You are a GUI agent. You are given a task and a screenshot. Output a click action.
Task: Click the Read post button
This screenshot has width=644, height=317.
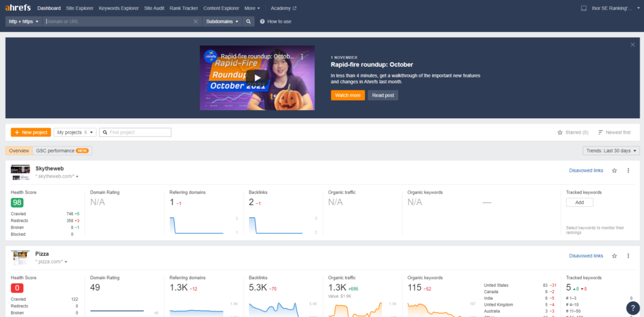click(383, 95)
